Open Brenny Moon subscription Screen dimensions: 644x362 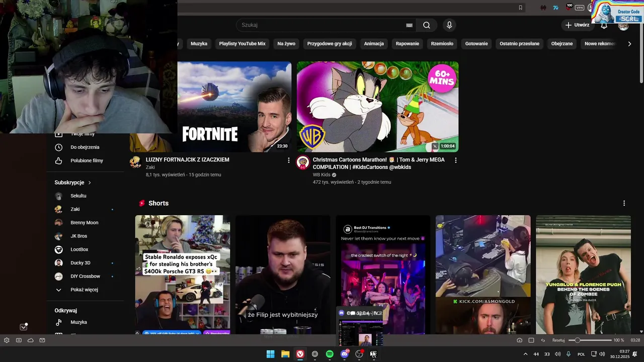coord(86,223)
